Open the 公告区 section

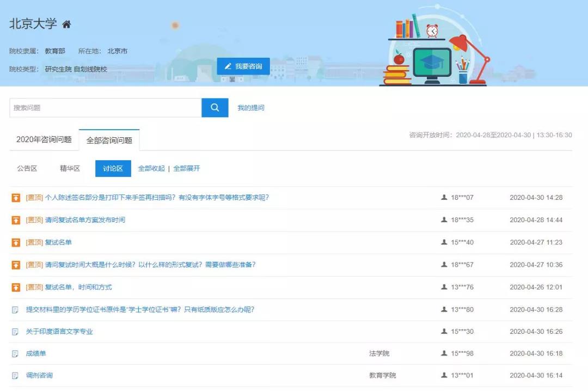tap(27, 169)
